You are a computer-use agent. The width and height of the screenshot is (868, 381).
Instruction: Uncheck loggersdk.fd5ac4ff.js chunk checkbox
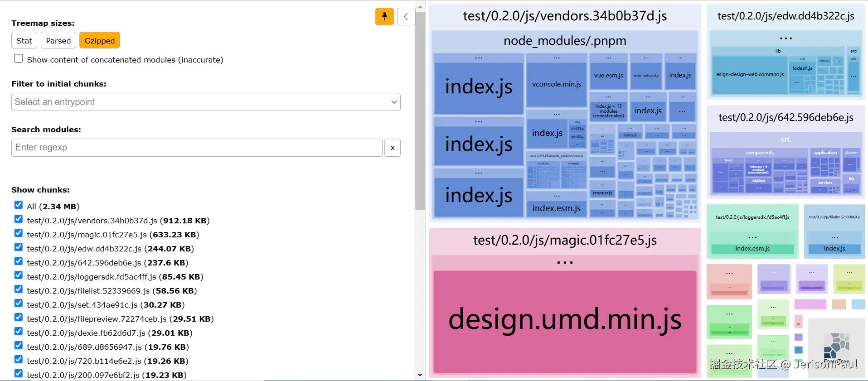(x=19, y=275)
